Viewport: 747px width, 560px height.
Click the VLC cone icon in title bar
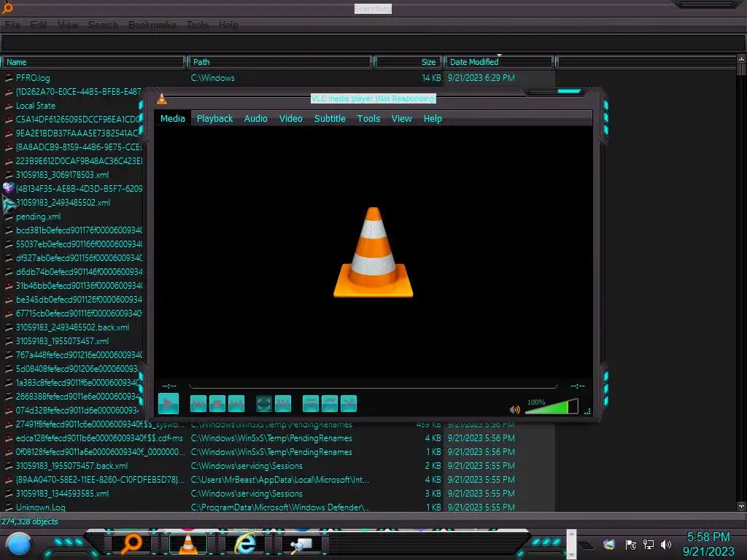pos(162,98)
